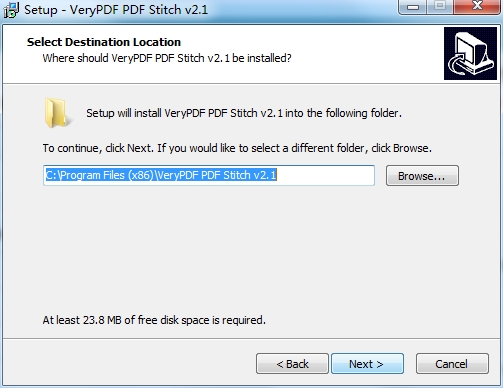
Task: Click the destination folder path field
Action: [x=209, y=175]
